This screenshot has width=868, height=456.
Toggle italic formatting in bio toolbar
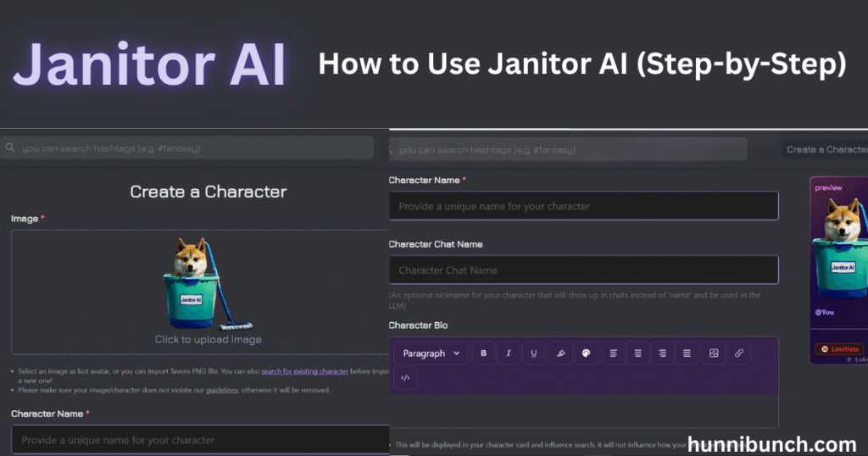(509, 353)
